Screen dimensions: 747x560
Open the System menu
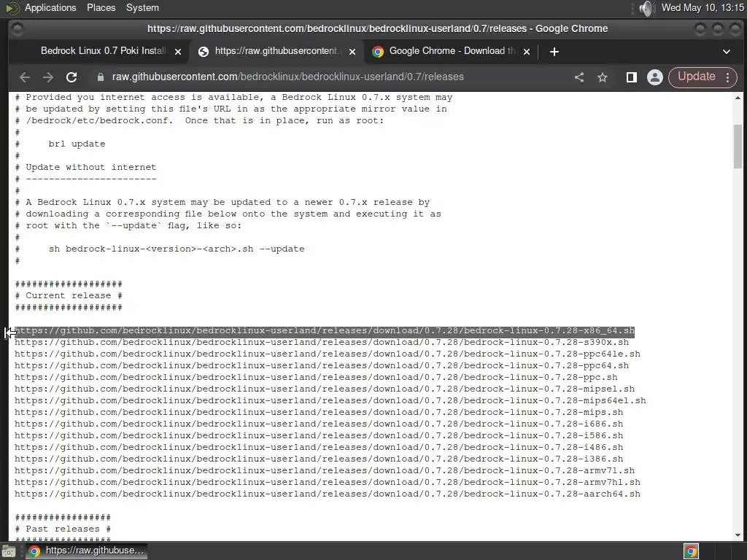pyautogui.click(x=142, y=7)
